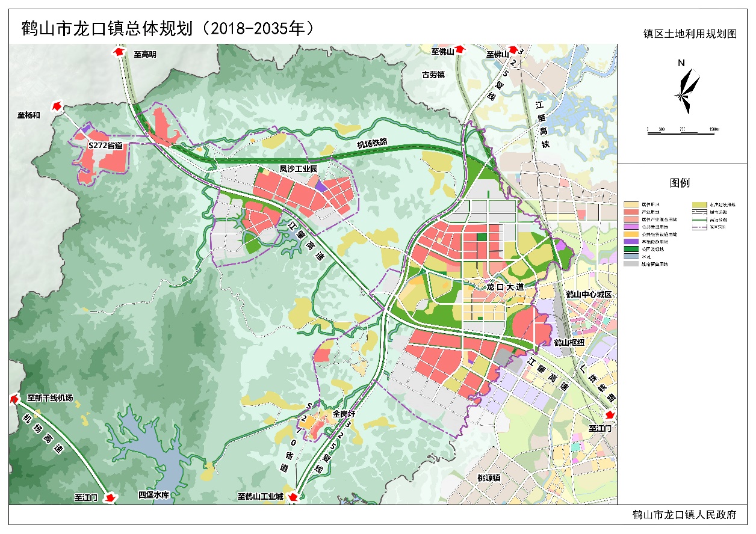Click the 镇区范围 dashed purple legend symbol
The height and width of the screenshot is (534, 756).
[x=699, y=227]
